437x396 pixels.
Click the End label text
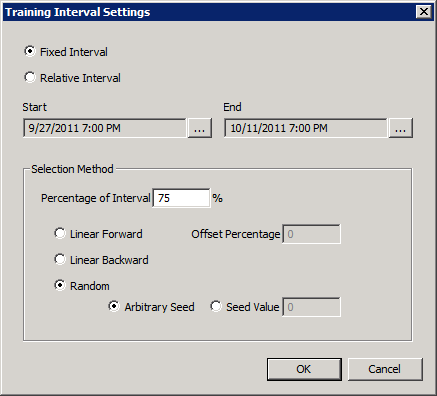pyautogui.click(x=232, y=107)
